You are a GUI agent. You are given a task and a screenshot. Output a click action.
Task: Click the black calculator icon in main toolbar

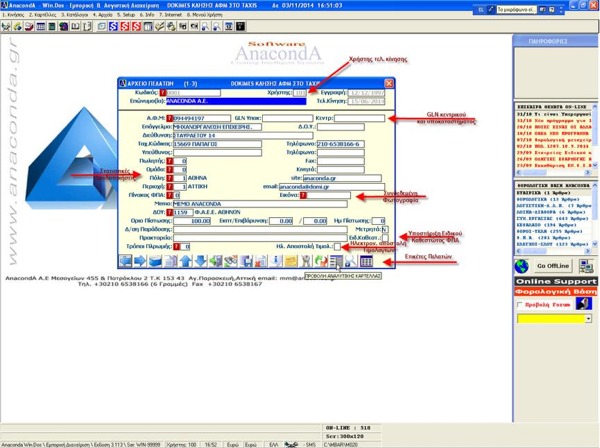tap(240, 26)
